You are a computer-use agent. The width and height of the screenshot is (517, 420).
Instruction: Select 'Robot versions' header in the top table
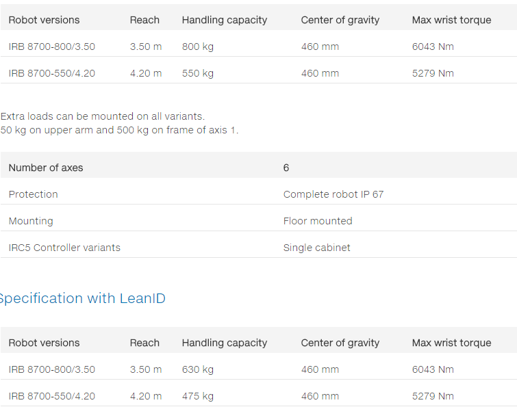(x=45, y=20)
